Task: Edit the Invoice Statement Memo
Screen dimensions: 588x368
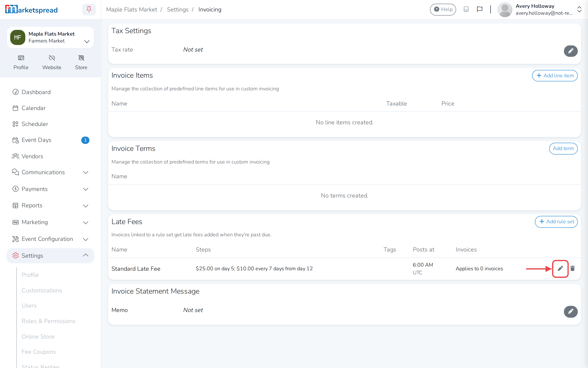Action: tap(570, 312)
